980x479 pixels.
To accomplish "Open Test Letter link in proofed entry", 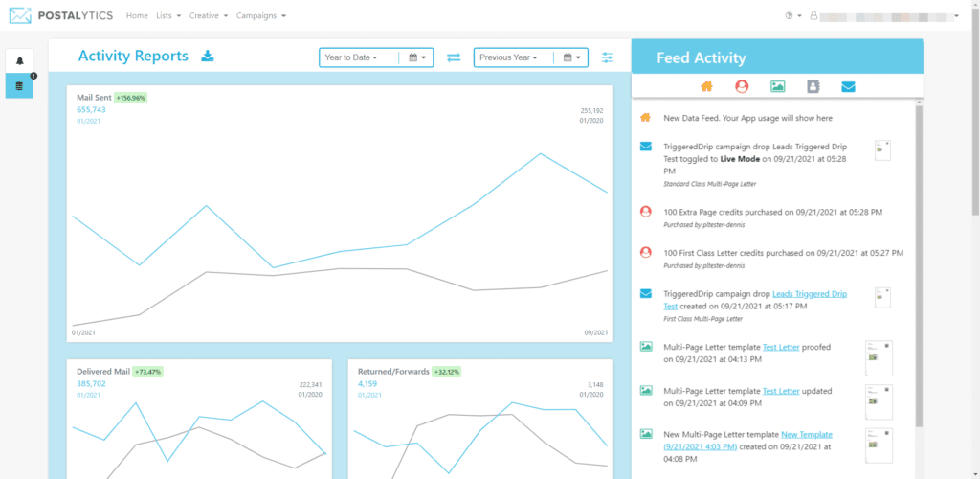I will point(781,347).
